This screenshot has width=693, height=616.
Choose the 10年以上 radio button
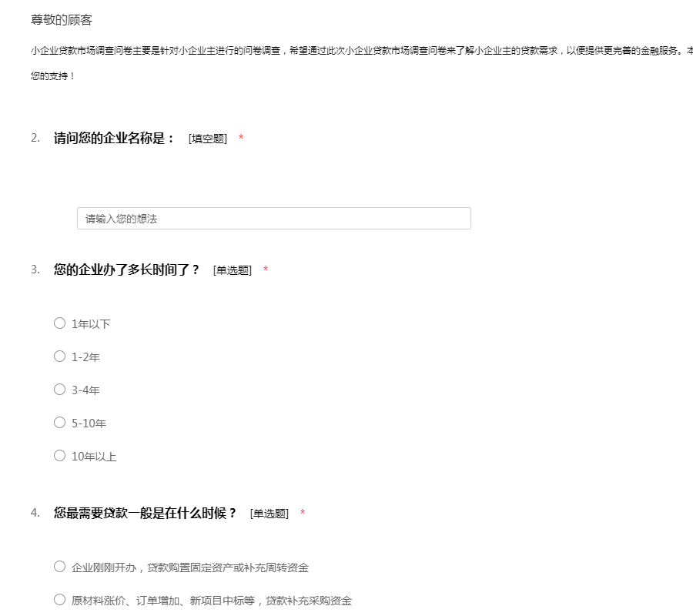(59, 456)
